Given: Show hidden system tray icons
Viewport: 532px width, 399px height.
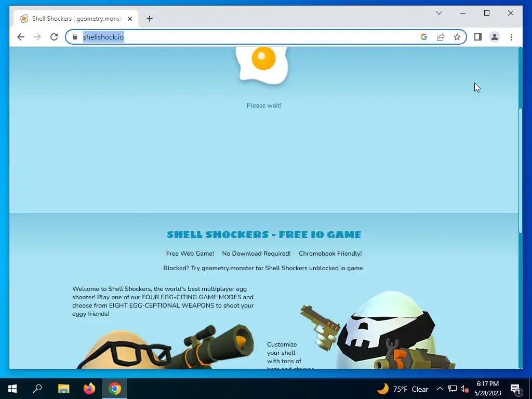Looking at the screenshot, I should (440, 389).
